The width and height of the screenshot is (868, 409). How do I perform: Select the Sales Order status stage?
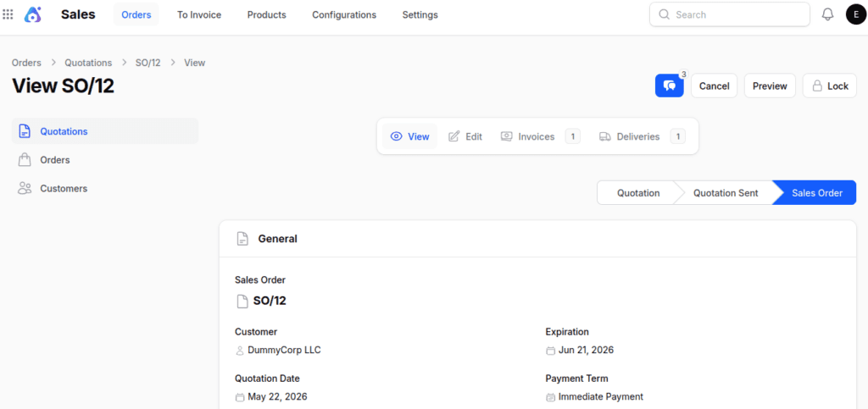(817, 193)
